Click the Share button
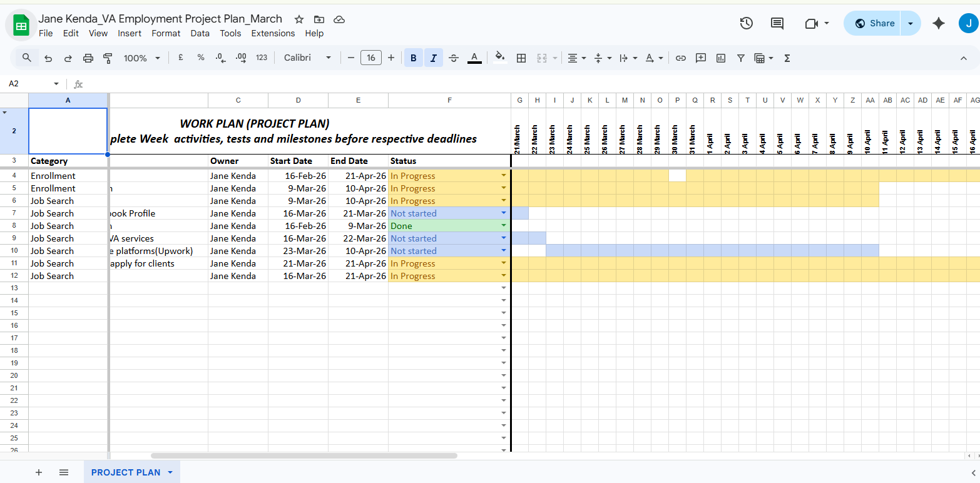 pyautogui.click(x=873, y=23)
